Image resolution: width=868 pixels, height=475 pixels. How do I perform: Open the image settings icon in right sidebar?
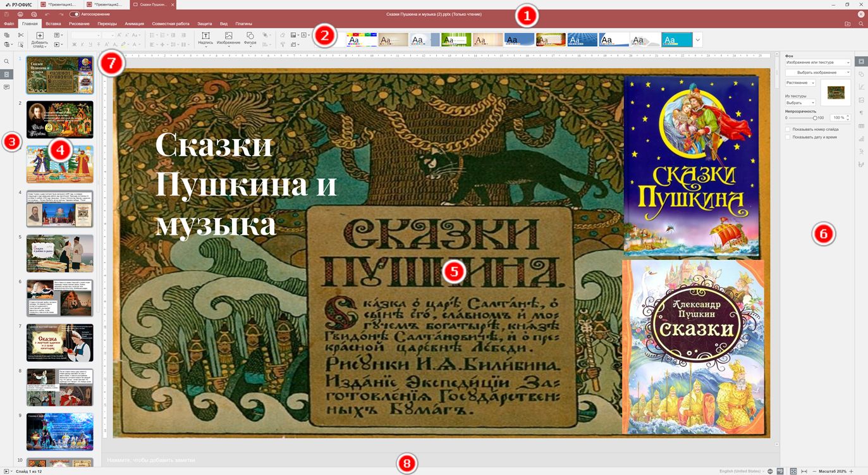861,100
